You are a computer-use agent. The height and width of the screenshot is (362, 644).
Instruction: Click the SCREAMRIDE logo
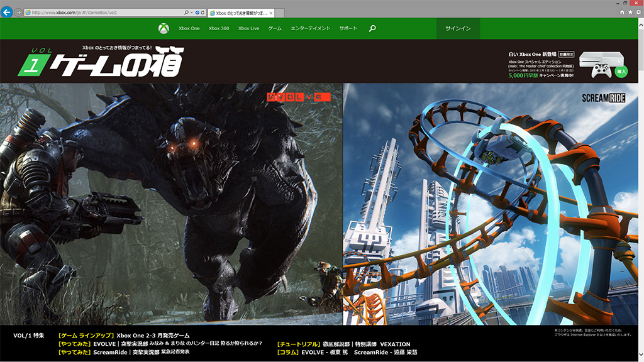pyautogui.click(x=603, y=98)
